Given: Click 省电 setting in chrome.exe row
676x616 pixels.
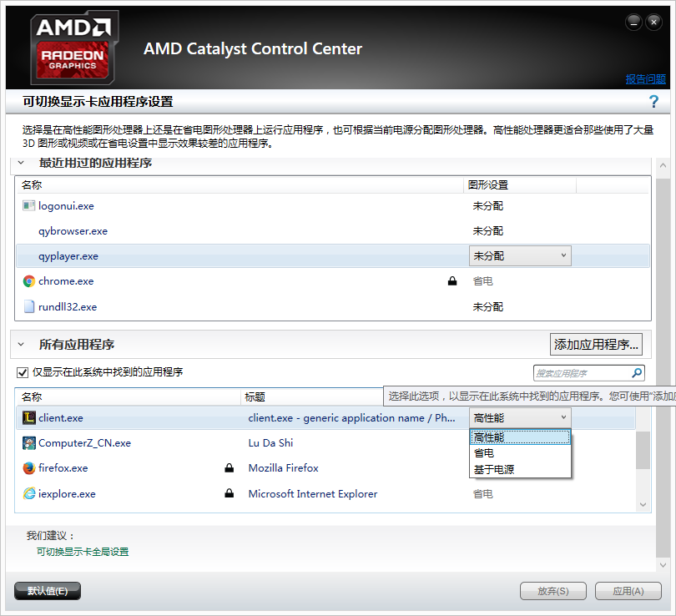Looking at the screenshot, I should pyautogui.click(x=483, y=281).
